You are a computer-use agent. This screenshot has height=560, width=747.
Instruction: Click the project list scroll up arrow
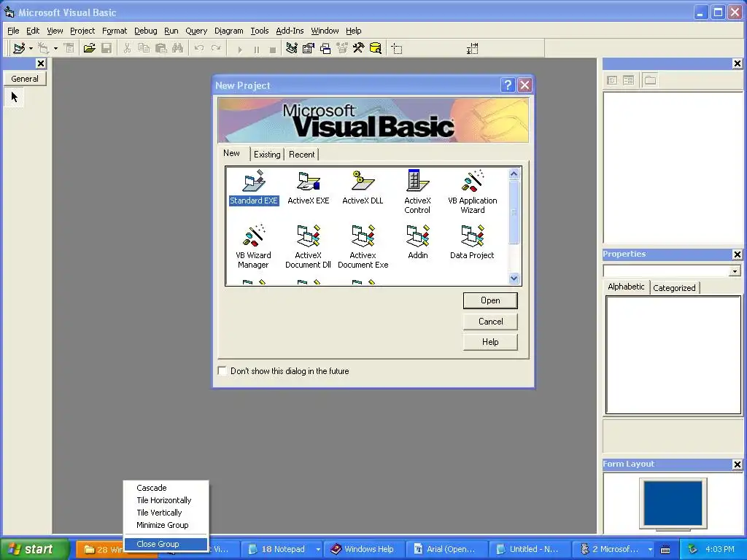pos(514,174)
